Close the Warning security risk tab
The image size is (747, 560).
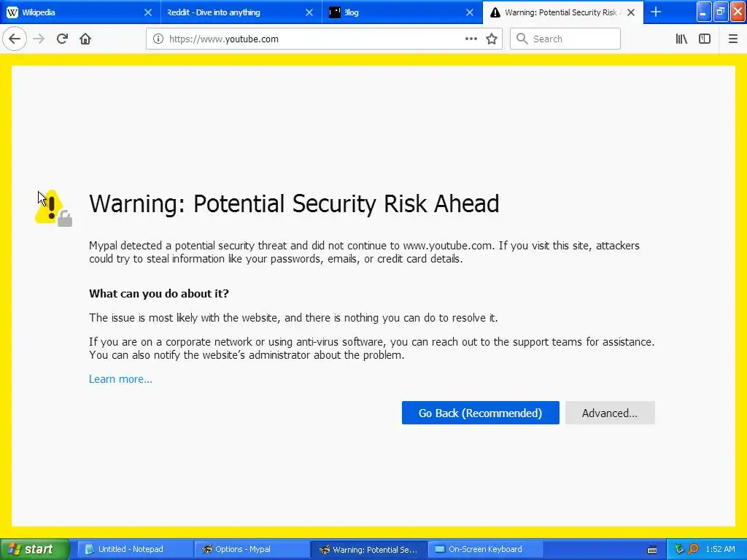click(631, 12)
